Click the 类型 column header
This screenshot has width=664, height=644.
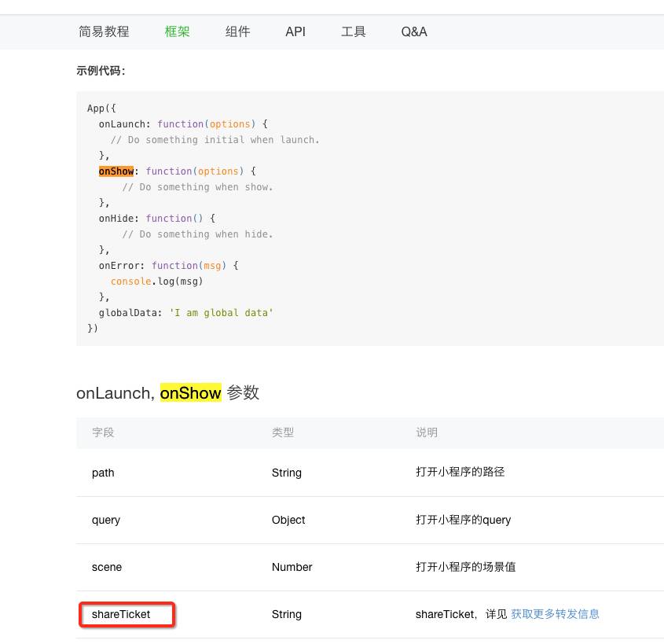(x=283, y=432)
